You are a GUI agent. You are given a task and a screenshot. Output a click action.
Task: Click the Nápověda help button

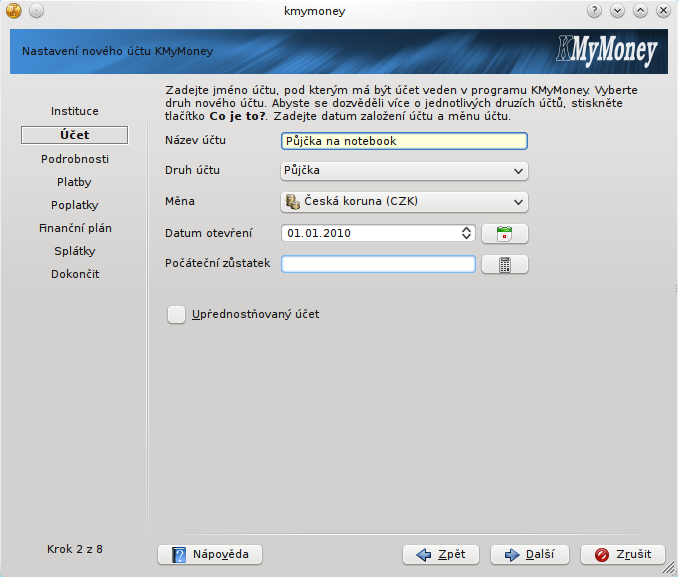coord(210,555)
